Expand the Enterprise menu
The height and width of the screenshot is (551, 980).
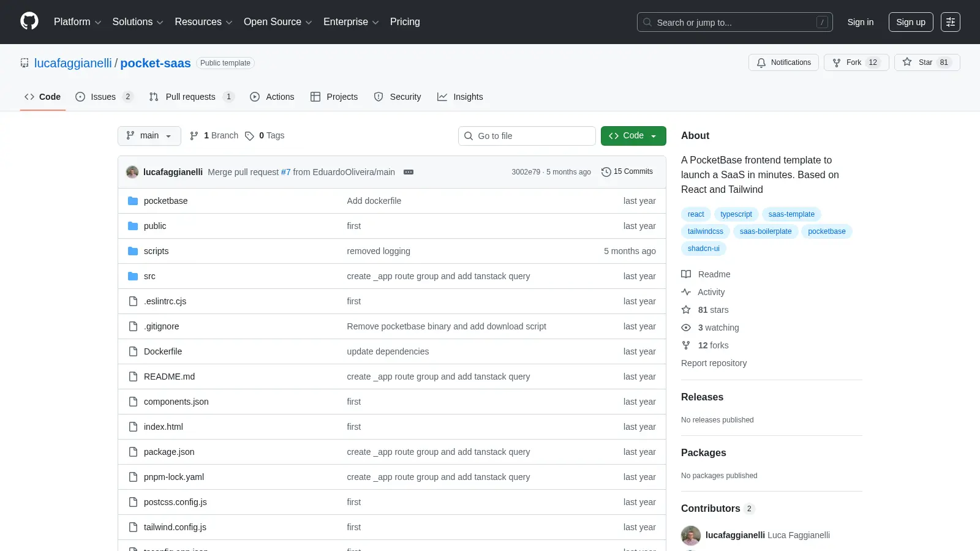click(351, 22)
